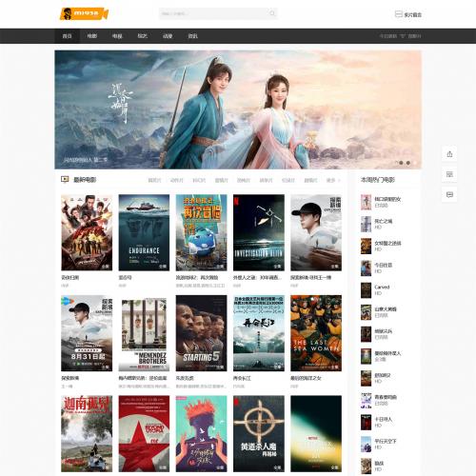Click the share icon on the floating side panel
Image resolution: width=476 pixels, height=476 pixels.
point(449,154)
